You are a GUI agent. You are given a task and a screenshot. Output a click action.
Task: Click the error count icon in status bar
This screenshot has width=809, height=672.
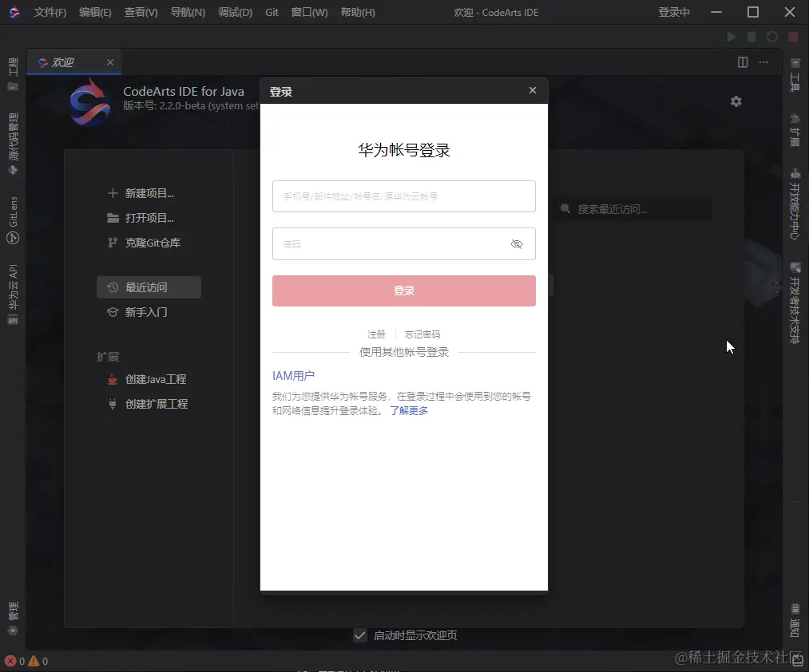10,661
